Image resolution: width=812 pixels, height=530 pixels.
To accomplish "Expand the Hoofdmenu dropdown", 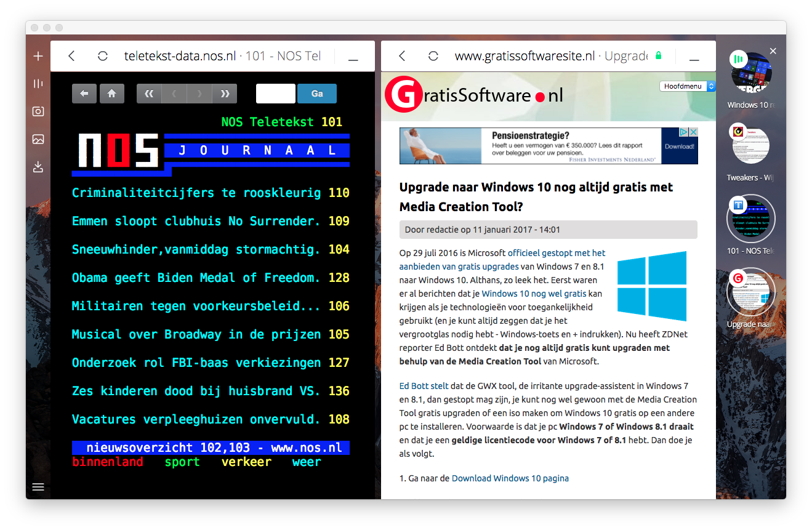I will click(x=687, y=86).
